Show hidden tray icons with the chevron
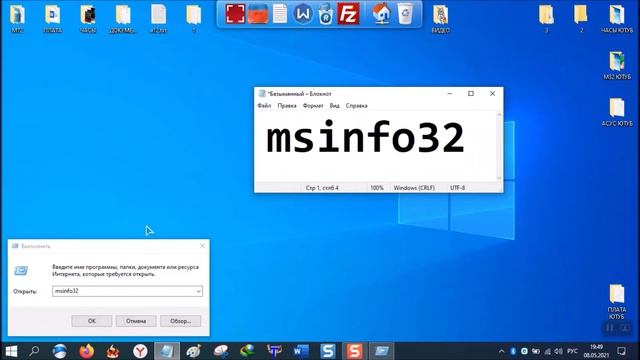Image resolution: width=640 pixels, height=360 pixels. click(501, 351)
